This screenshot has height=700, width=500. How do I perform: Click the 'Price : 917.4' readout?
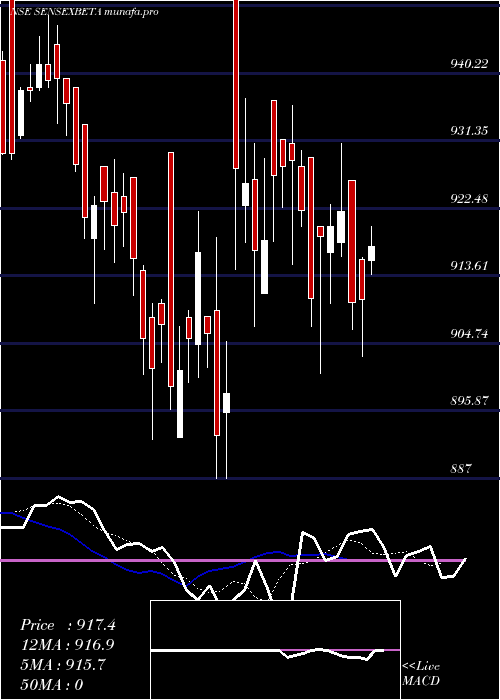pos(68,625)
